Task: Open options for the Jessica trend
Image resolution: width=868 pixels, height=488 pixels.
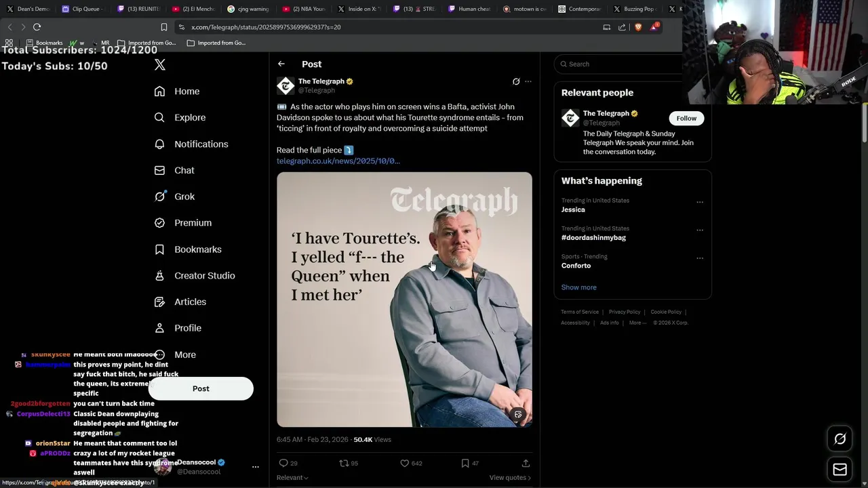Action: coord(700,202)
